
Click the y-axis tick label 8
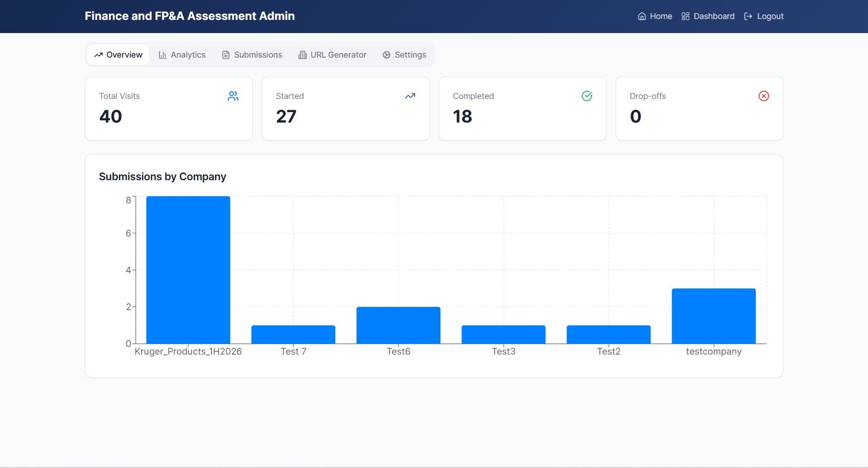click(129, 200)
